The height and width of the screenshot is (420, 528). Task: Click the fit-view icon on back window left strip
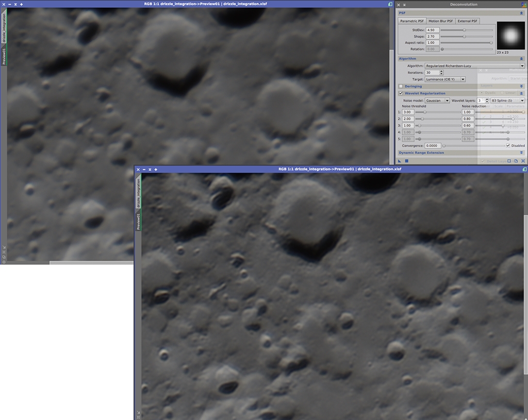(4, 251)
